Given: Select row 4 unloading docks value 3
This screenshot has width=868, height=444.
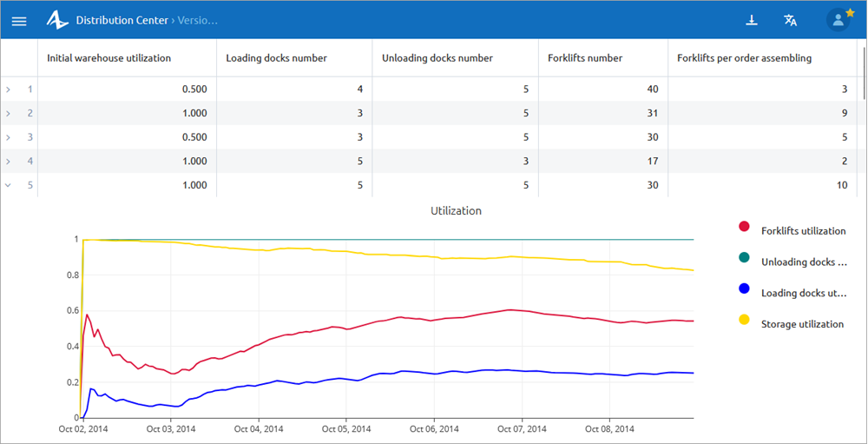Looking at the screenshot, I should [456, 162].
